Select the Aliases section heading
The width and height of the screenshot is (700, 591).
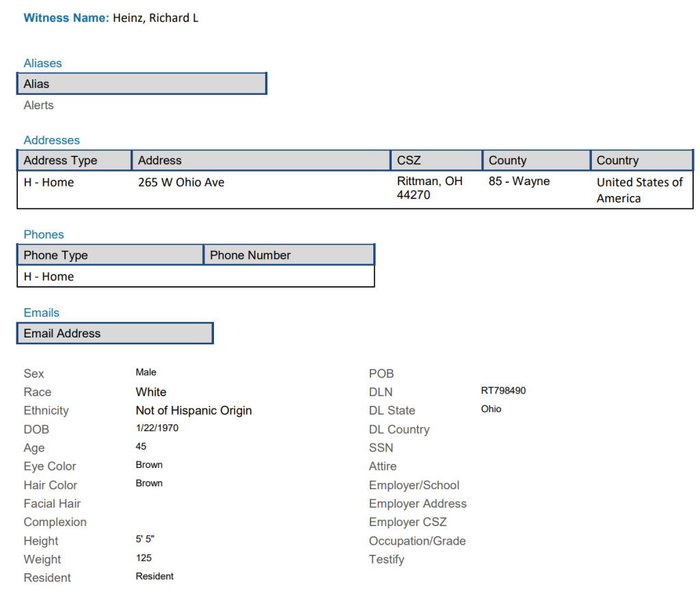(42, 63)
